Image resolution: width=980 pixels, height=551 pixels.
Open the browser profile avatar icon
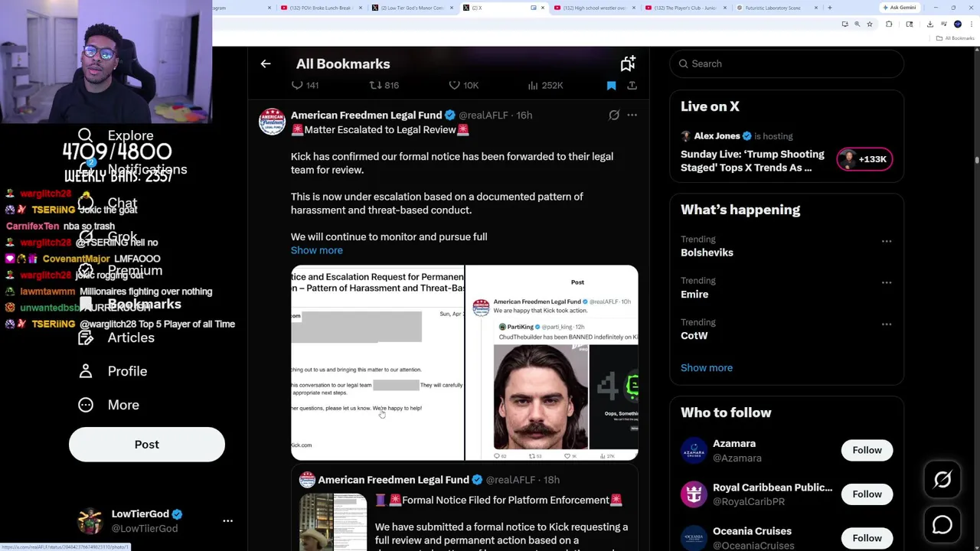click(958, 24)
